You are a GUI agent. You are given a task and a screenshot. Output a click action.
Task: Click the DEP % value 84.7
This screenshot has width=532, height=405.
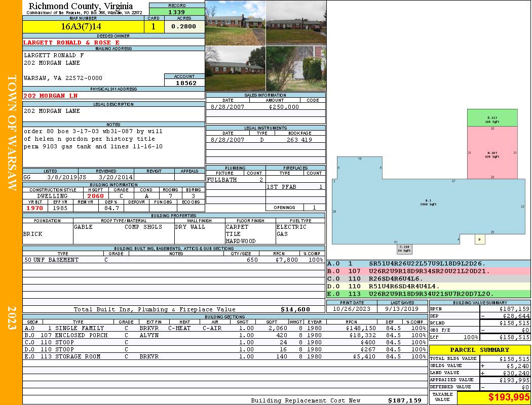pos(111,208)
